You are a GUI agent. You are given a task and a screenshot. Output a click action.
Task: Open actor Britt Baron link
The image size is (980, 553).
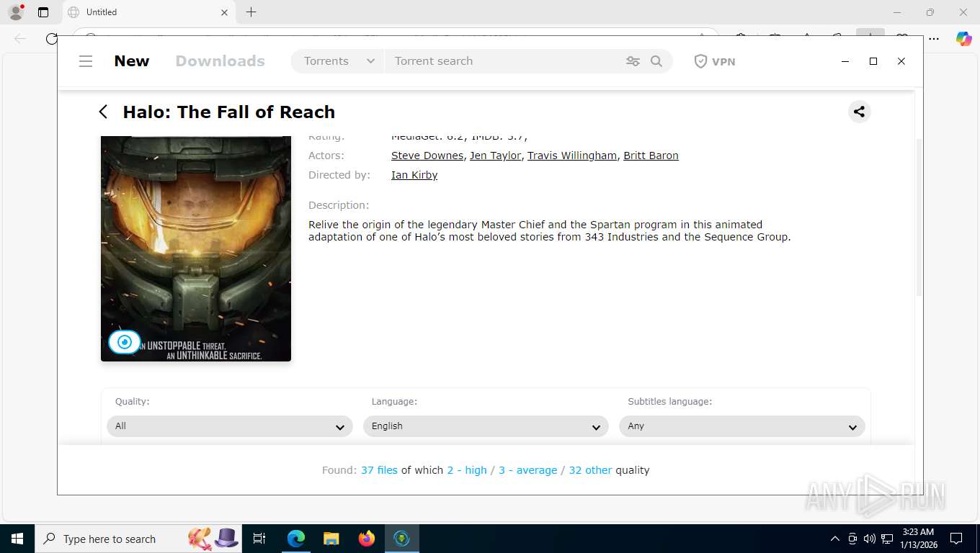[651, 156]
